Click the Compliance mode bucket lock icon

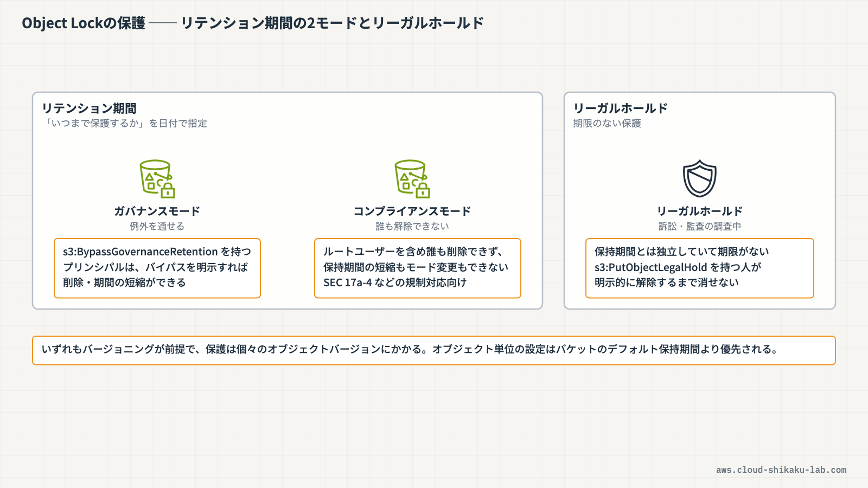click(412, 179)
